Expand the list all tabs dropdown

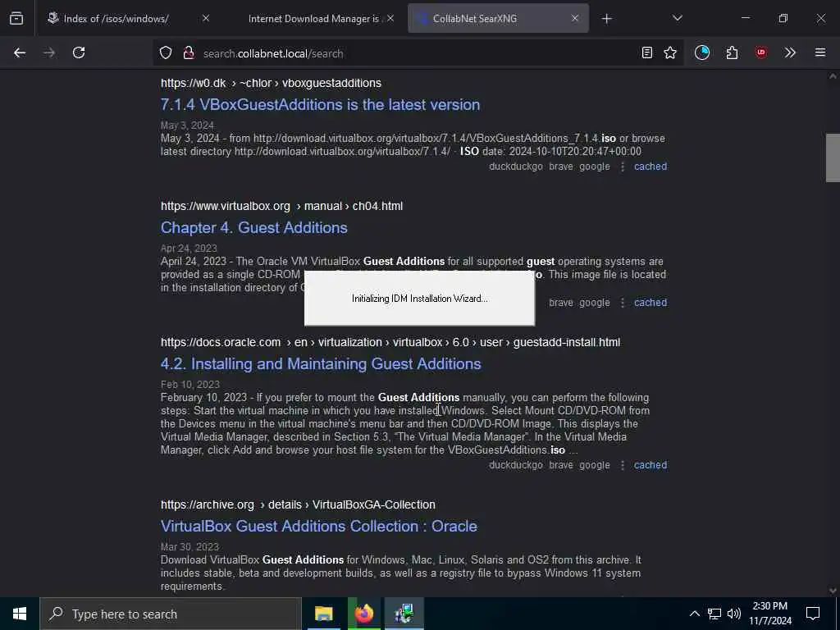[x=677, y=18]
